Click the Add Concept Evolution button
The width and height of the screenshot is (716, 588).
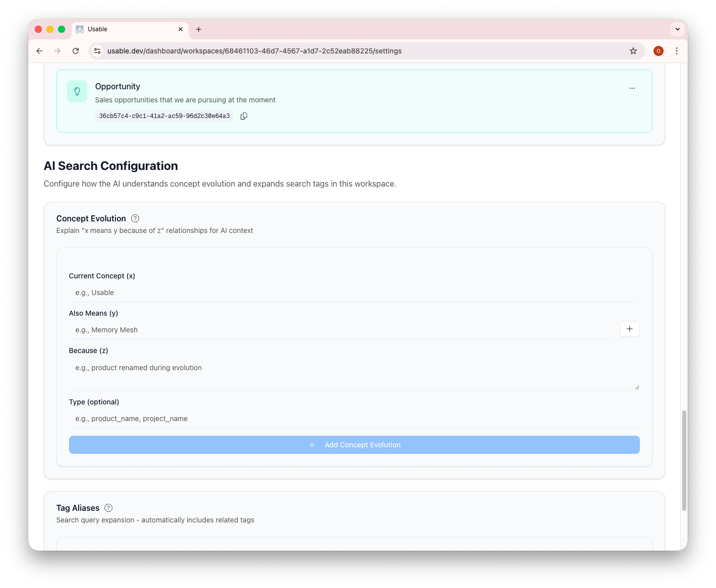[354, 445]
